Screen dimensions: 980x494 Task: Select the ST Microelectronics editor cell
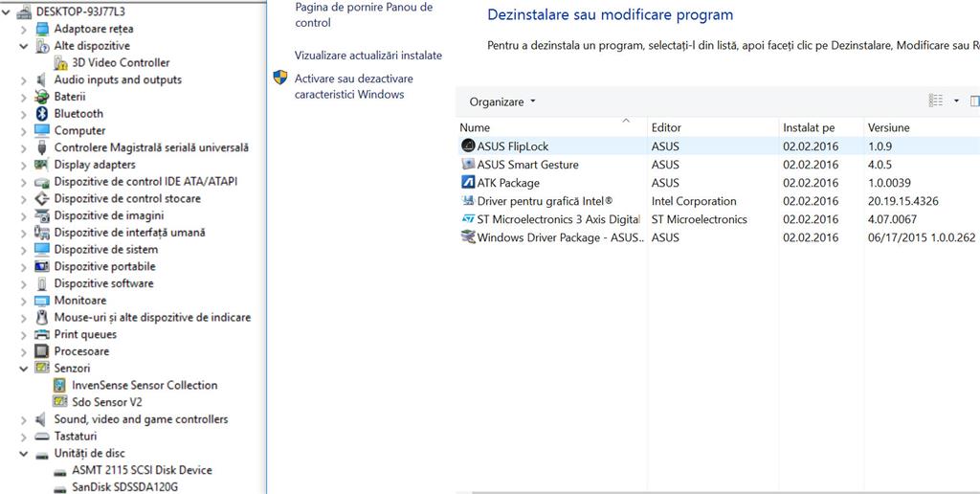click(x=699, y=219)
